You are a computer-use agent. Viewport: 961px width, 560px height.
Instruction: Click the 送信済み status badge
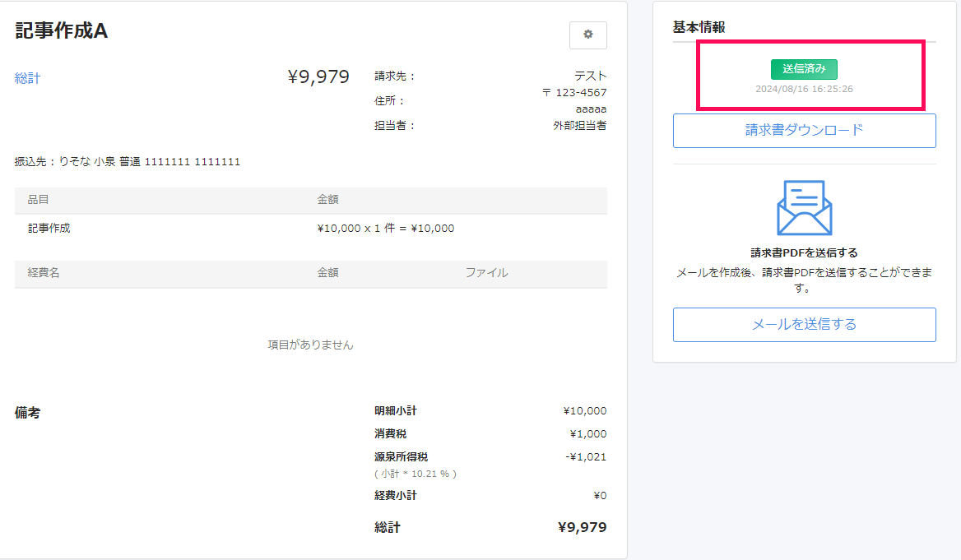click(x=804, y=68)
